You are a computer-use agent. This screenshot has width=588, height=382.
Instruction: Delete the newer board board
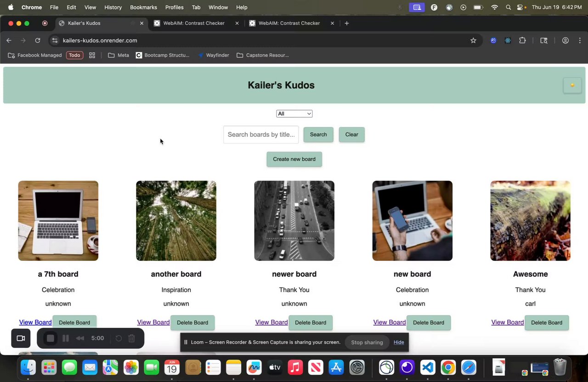(311, 322)
